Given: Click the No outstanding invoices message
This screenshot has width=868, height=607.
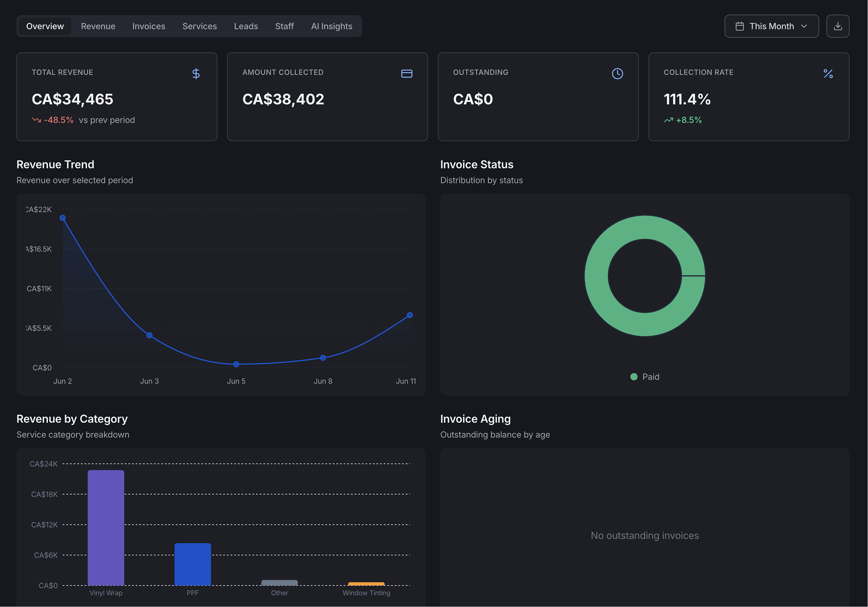Looking at the screenshot, I should (645, 536).
